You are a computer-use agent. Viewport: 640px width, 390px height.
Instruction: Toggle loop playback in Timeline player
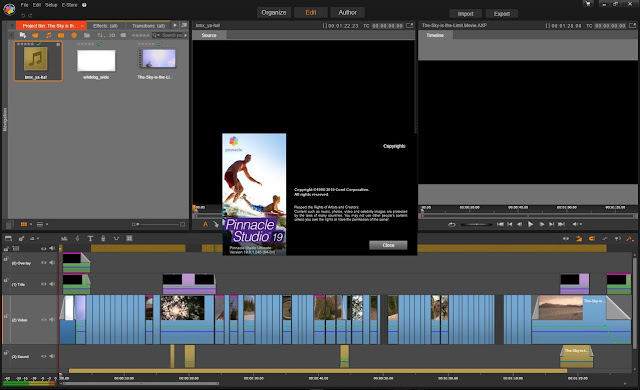(451, 224)
